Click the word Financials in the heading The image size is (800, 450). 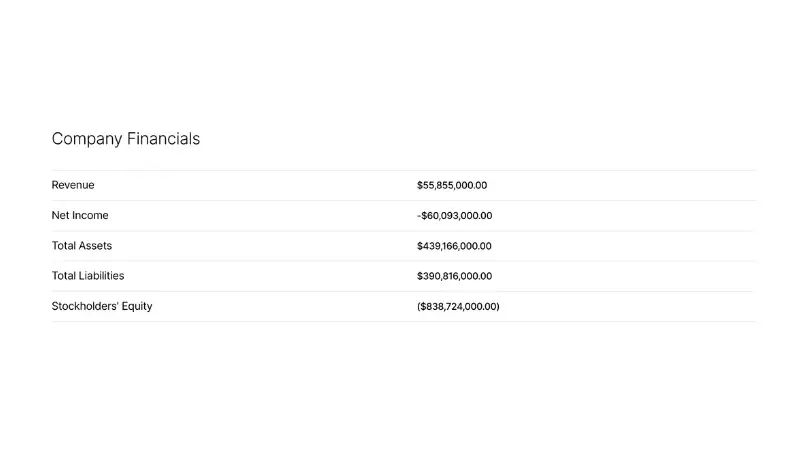[x=163, y=139]
